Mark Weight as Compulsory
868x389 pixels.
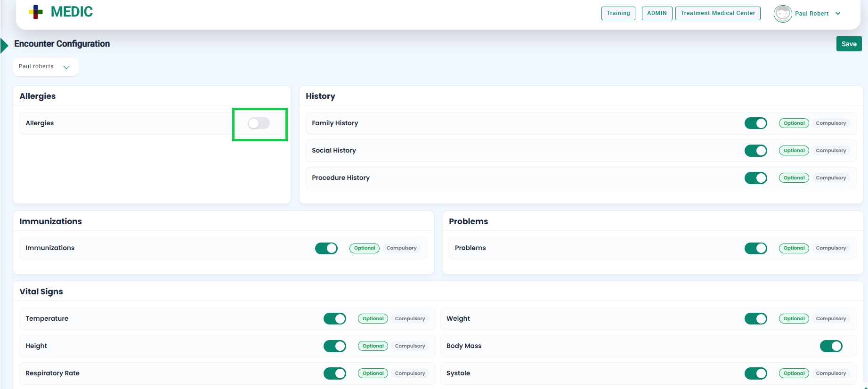(830, 319)
